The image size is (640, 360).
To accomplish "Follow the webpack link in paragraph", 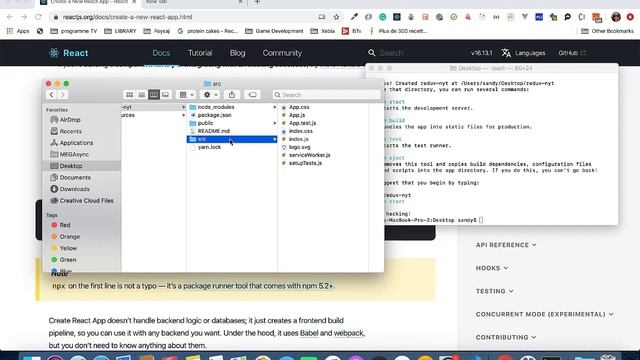I will click(x=348, y=333).
